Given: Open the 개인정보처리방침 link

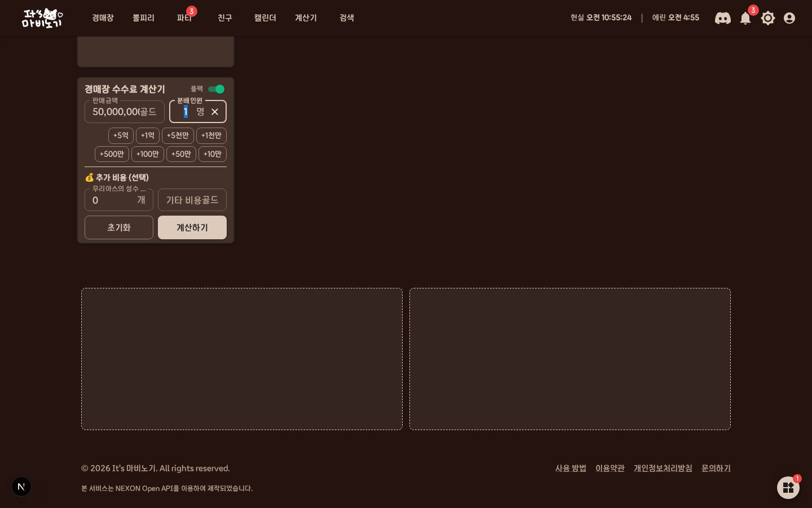Looking at the screenshot, I should pos(663,468).
